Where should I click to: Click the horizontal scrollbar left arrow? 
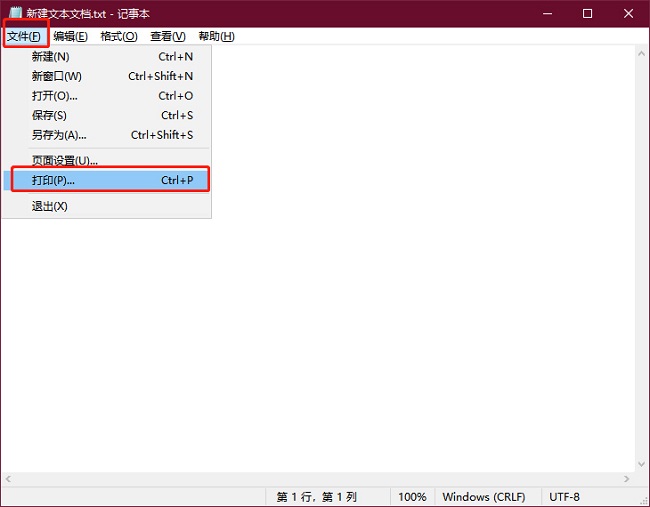pos(8,479)
